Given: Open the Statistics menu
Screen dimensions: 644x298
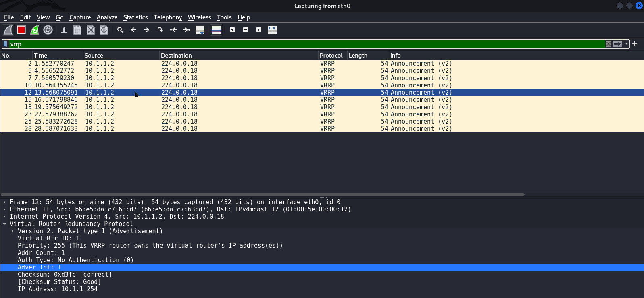Looking at the screenshot, I should (135, 17).
